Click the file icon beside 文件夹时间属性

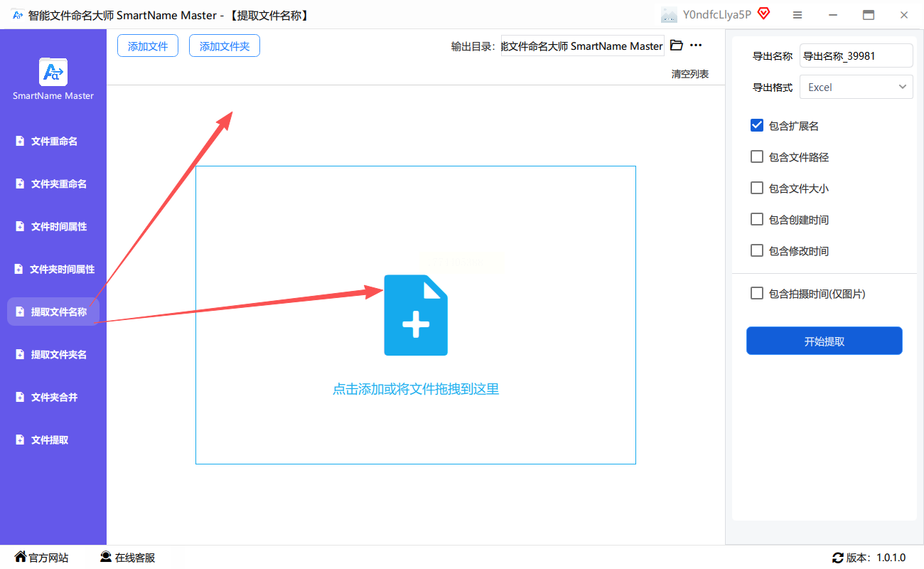(18, 270)
